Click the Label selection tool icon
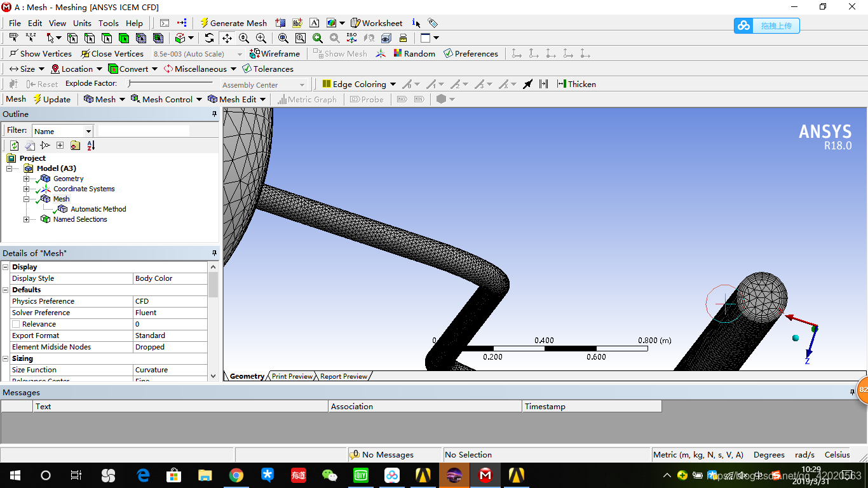Viewport: 868px width, 488px height. (13, 38)
